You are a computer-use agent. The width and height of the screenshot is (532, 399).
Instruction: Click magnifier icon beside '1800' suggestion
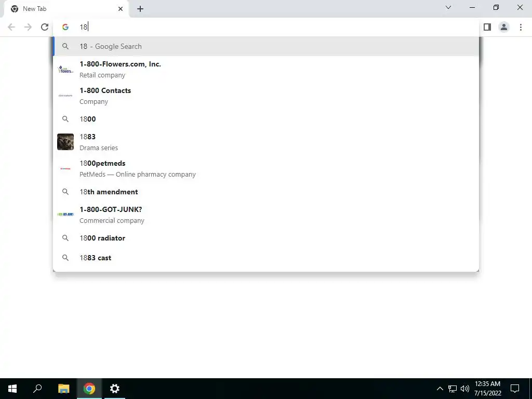tap(65, 119)
